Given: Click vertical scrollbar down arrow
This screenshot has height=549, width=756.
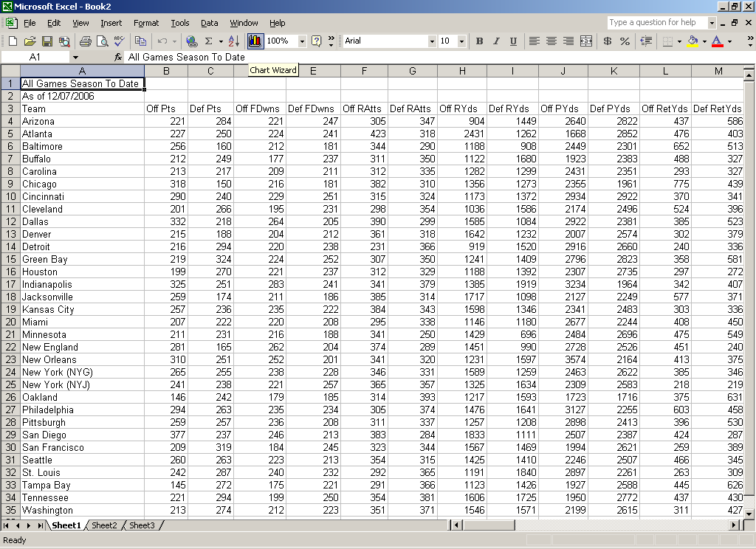Looking at the screenshot, I should click(x=749, y=514).
